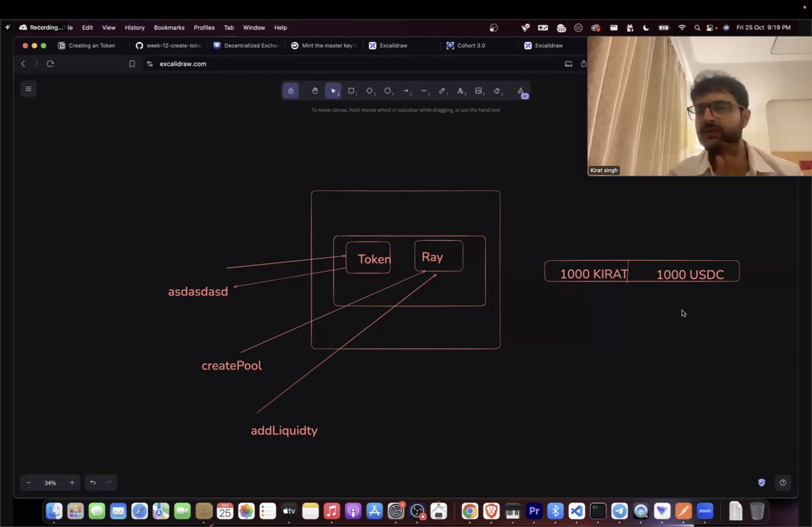812x527 pixels.
Task: Select the Diamond shape tool
Action: [x=369, y=90]
